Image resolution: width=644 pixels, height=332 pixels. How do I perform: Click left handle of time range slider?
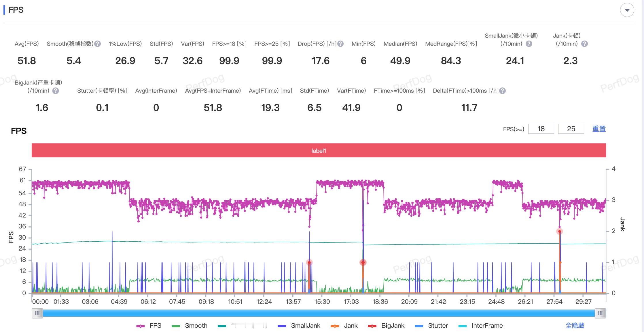[37, 313]
